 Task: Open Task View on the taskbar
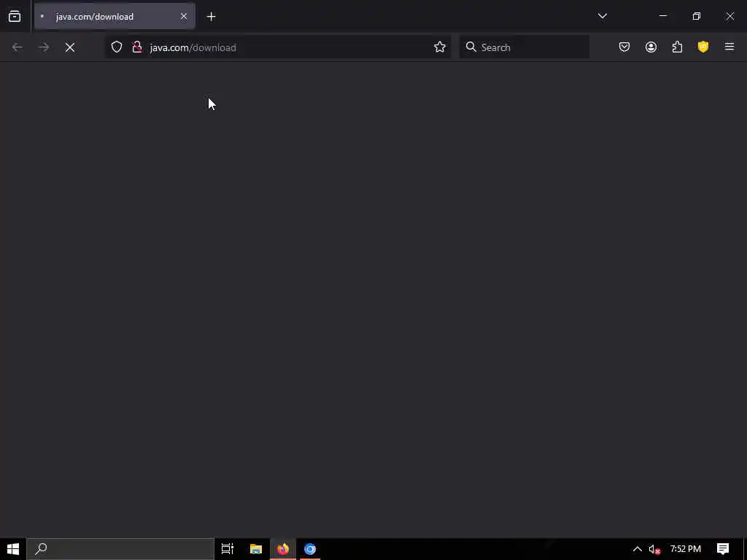coord(228,549)
